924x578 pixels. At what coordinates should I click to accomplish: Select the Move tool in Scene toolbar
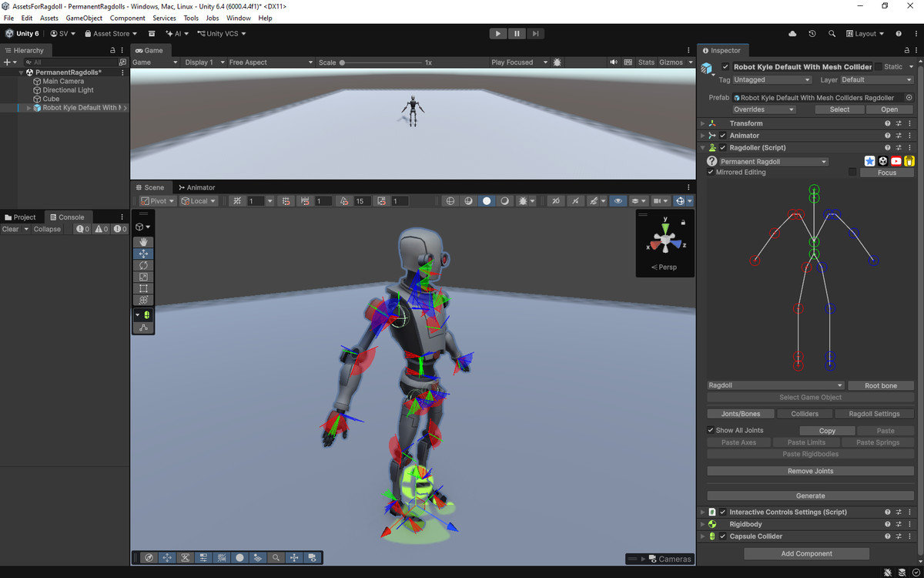point(143,254)
